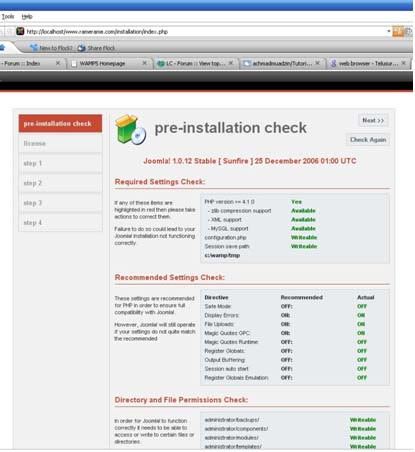Click the Magic Quotes Runtime directive label
The width and height of the screenshot is (415, 452).
tap(231, 342)
